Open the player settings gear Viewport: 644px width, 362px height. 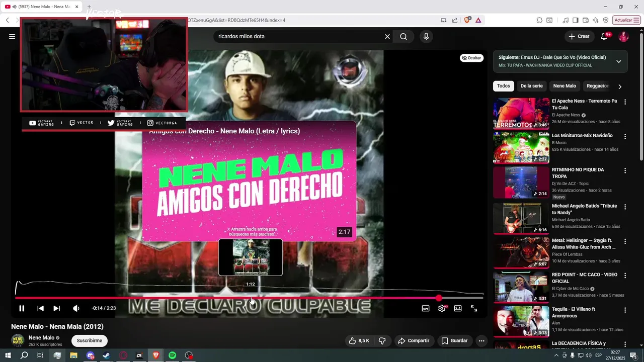(442, 308)
